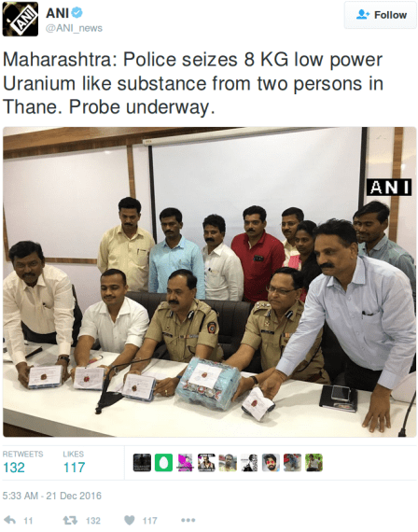The image size is (418, 532).
Task: Click the ANI display name
Action: coord(57,13)
